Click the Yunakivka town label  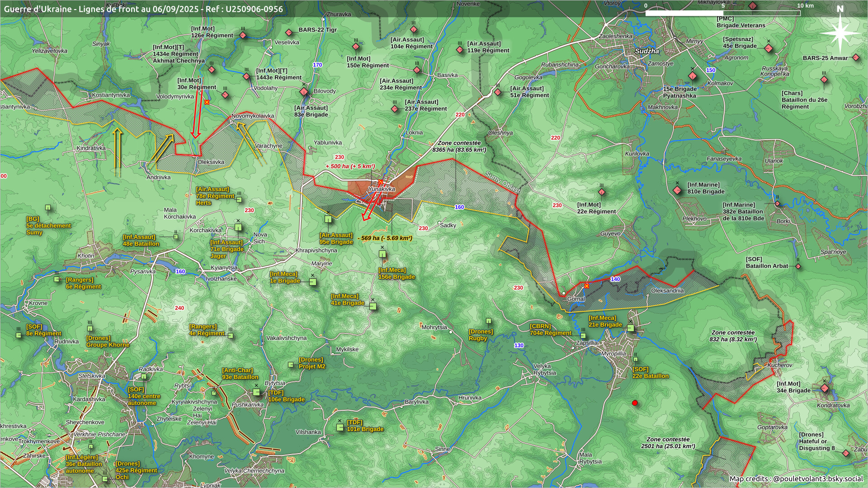click(382, 189)
